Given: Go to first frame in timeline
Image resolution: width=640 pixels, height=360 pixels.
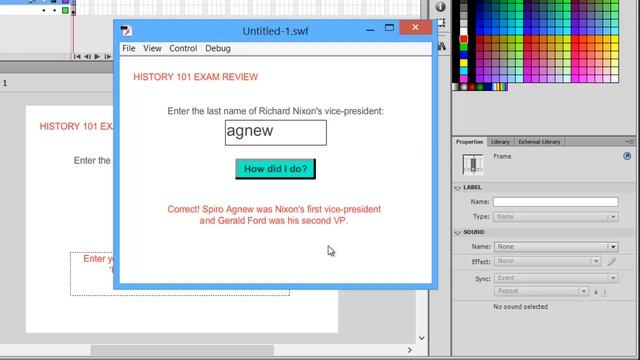Looking at the screenshot, I should point(77,56).
